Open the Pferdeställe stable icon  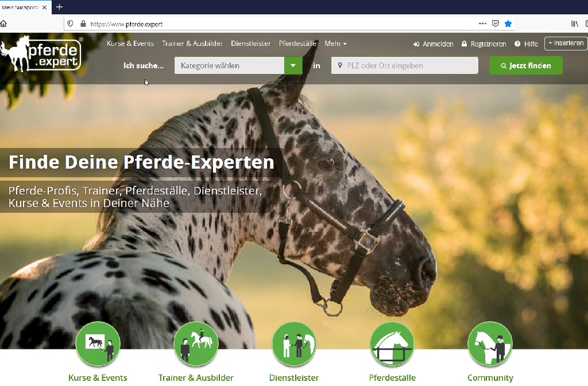click(392, 344)
